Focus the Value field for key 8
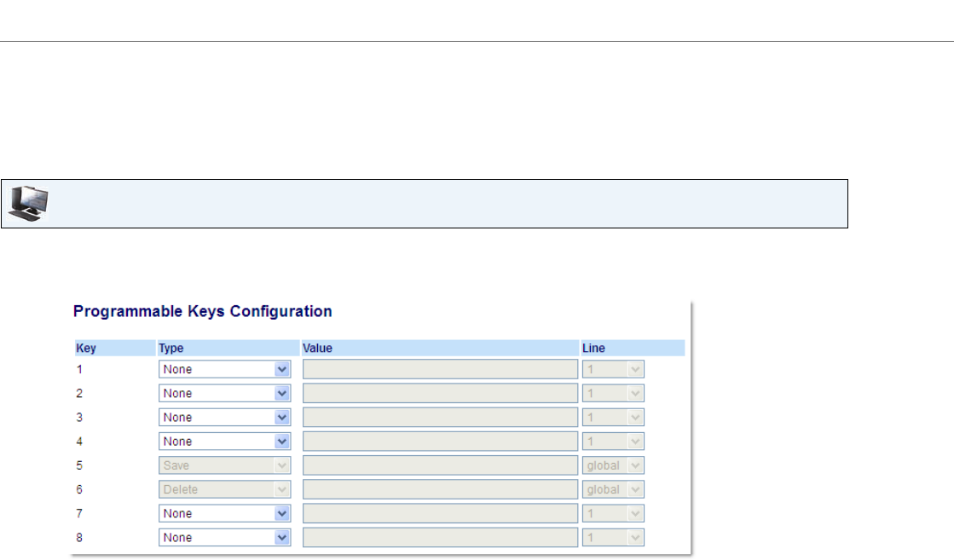 [x=440, y=538]
